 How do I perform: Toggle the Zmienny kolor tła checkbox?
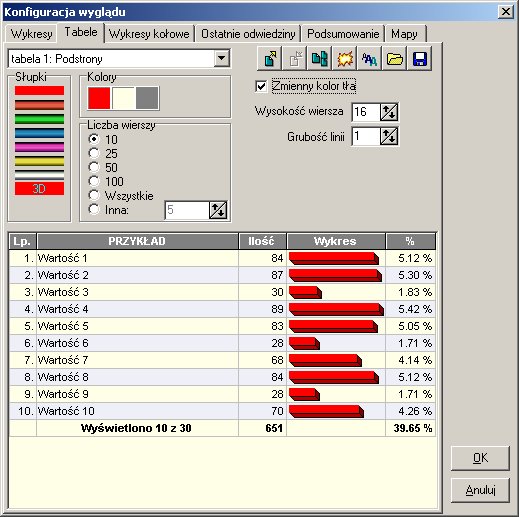pyautogui.click(x=261, y=86)
